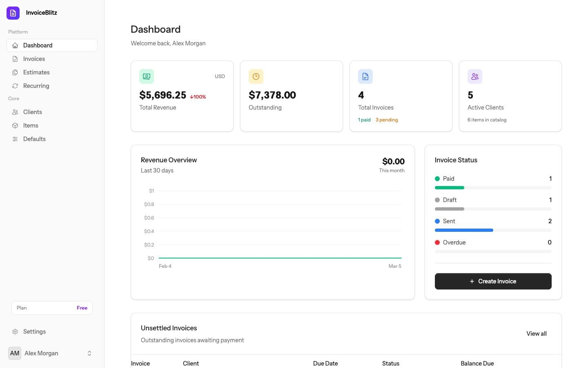
Task: Open View all unsettled invoices
Action: pyautogui.click(x=536, y=333)
